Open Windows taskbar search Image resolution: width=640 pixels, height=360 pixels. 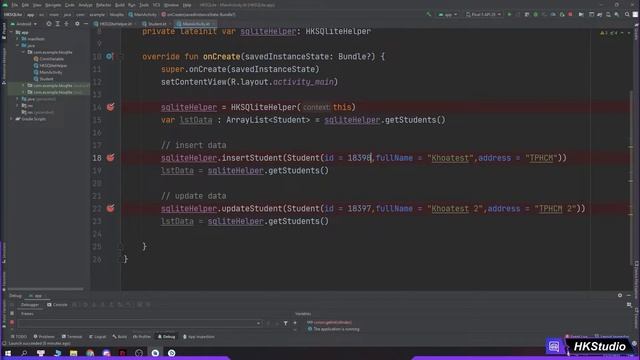[x=24, y=353]
